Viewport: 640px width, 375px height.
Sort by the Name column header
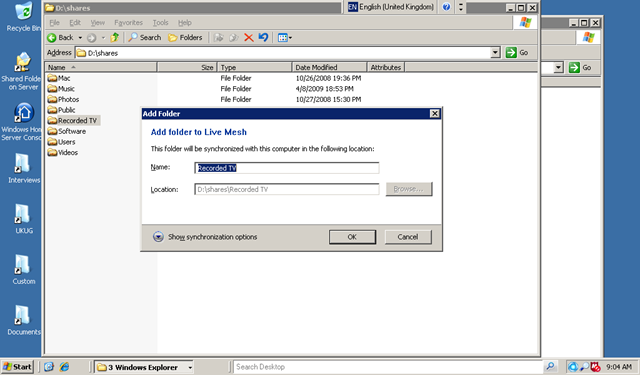click(x=101, y=67)
